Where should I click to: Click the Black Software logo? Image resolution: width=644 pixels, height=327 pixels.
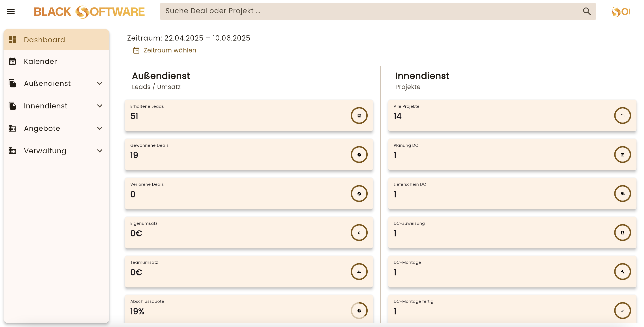point(89,12)
